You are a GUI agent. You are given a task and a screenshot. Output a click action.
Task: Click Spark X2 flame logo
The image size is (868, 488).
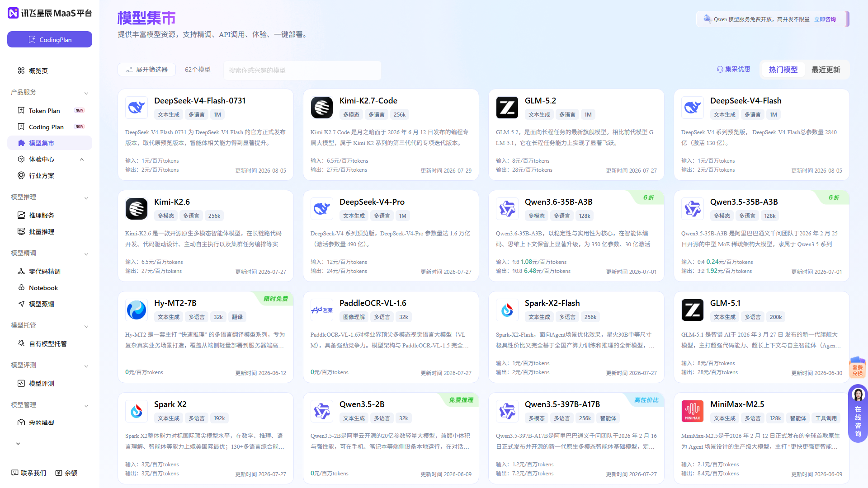pos(137,411)
